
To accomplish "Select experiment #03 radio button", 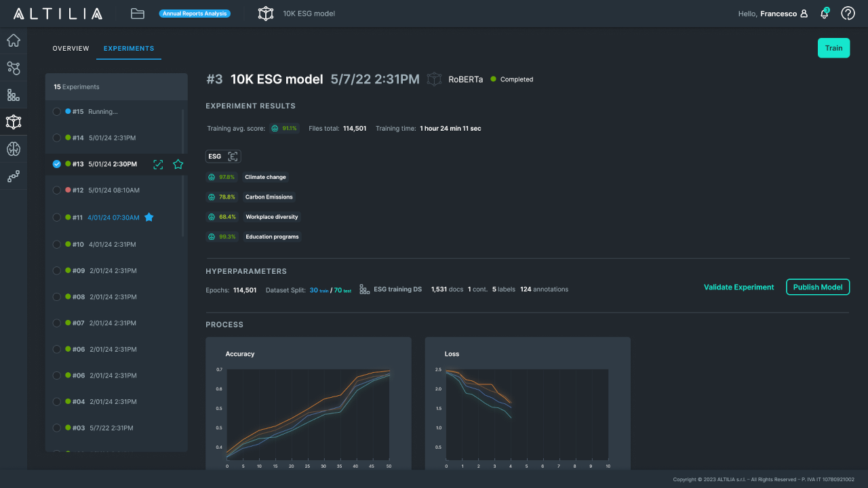I will (57, 428).
